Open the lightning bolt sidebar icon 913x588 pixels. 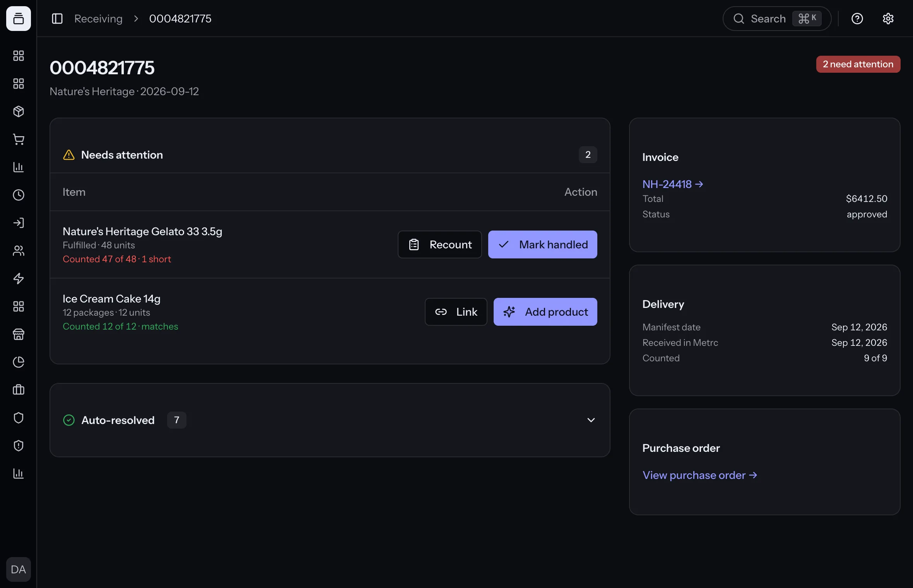pyautogui.click(x=18, y=279)
